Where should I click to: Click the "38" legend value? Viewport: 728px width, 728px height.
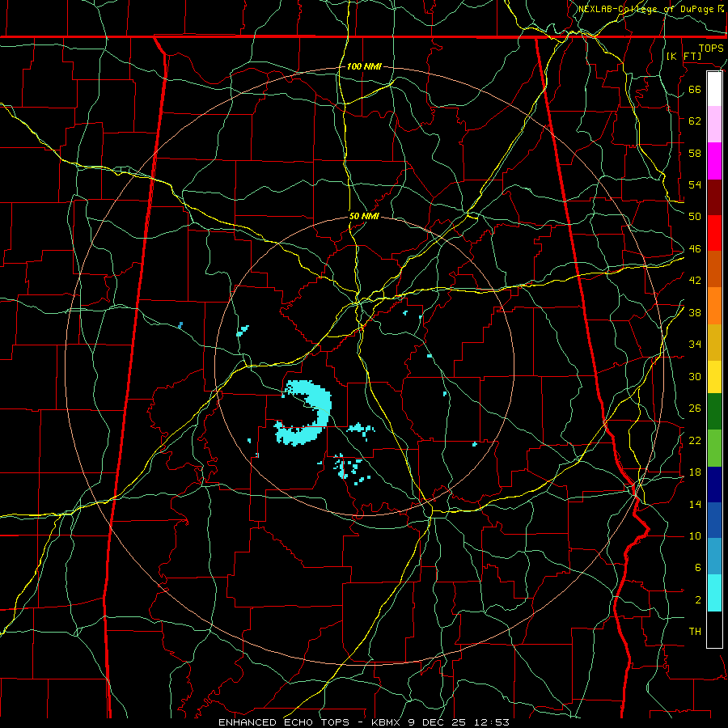pyautogui.click(x=695, y=312)
